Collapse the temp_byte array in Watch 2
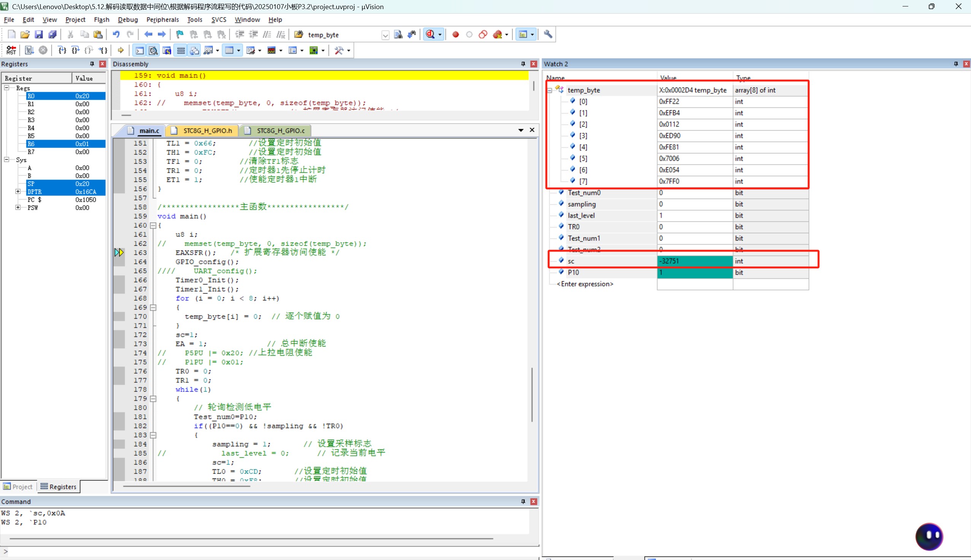 point(550,90)
